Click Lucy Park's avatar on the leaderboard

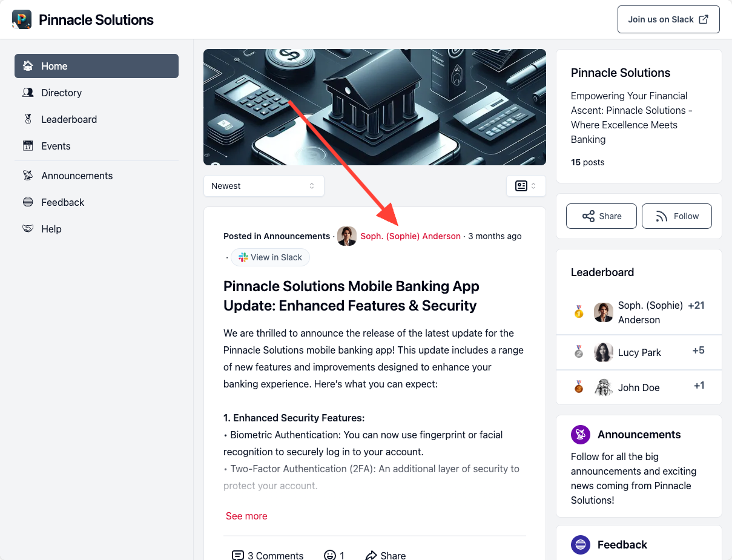click(x=603, y=352)
